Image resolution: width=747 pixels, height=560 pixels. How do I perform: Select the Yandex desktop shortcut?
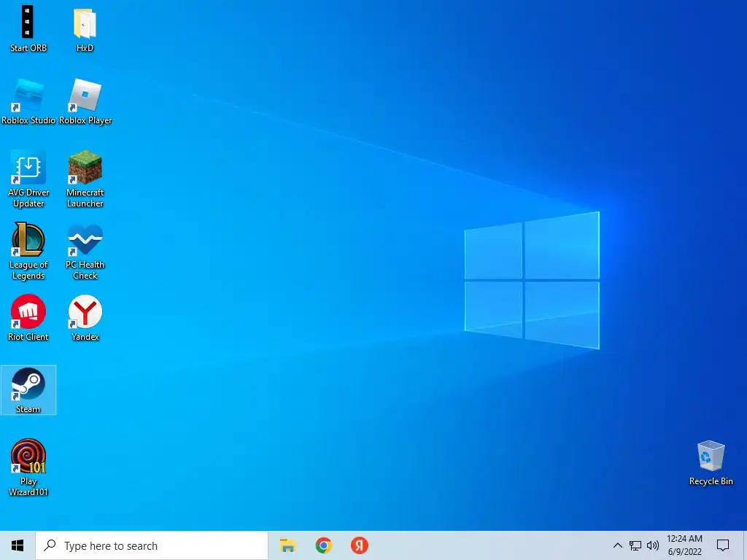[x=85, y=318]
